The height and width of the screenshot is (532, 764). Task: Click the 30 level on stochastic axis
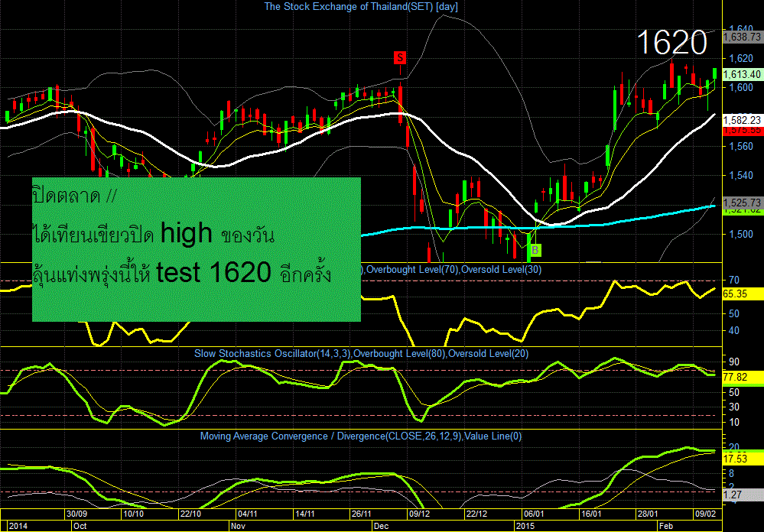tap(733, 407)
